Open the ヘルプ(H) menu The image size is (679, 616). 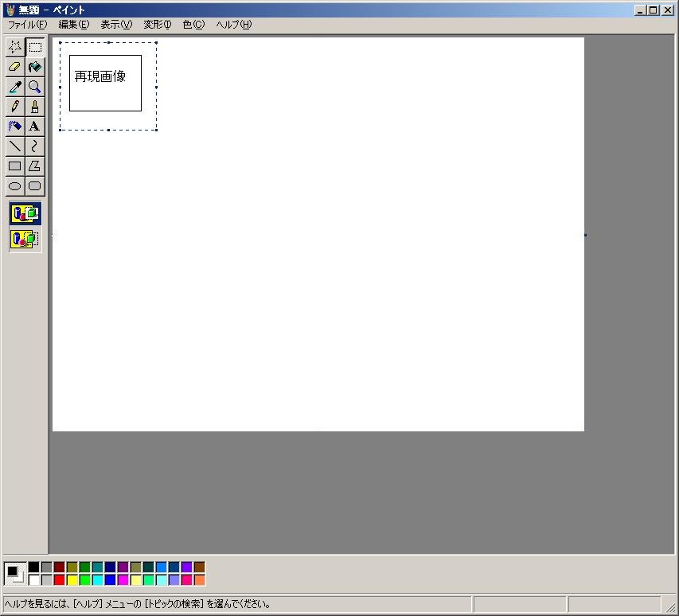pyautogui.click(x=234, y=25)
